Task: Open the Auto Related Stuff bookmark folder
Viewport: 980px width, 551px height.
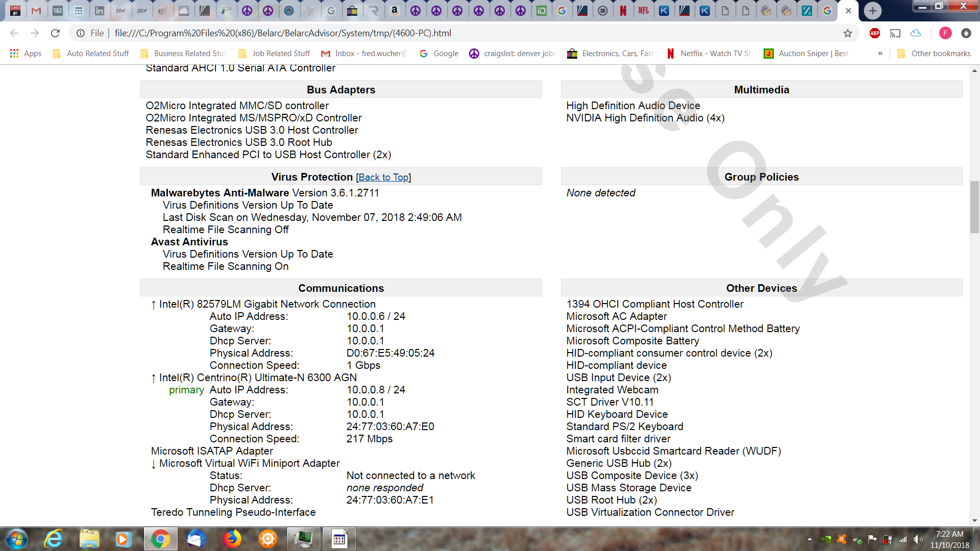Action: [x=91, y=53]
